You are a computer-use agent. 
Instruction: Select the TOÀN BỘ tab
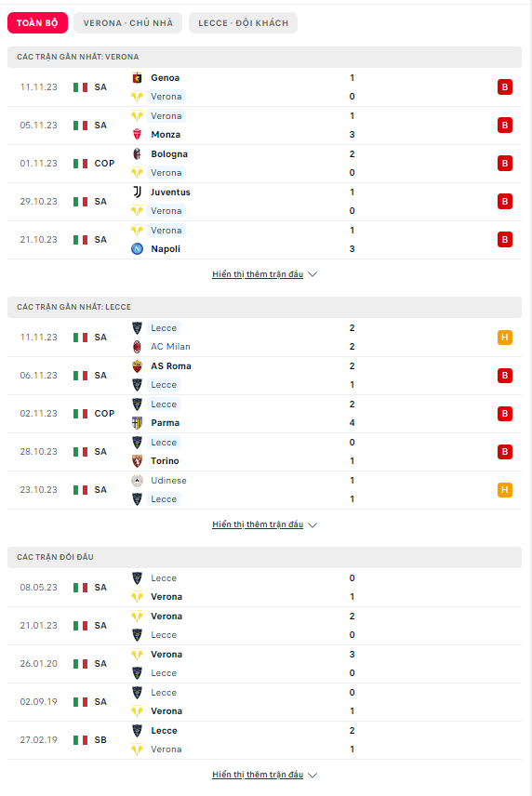[x=37, y=23]
